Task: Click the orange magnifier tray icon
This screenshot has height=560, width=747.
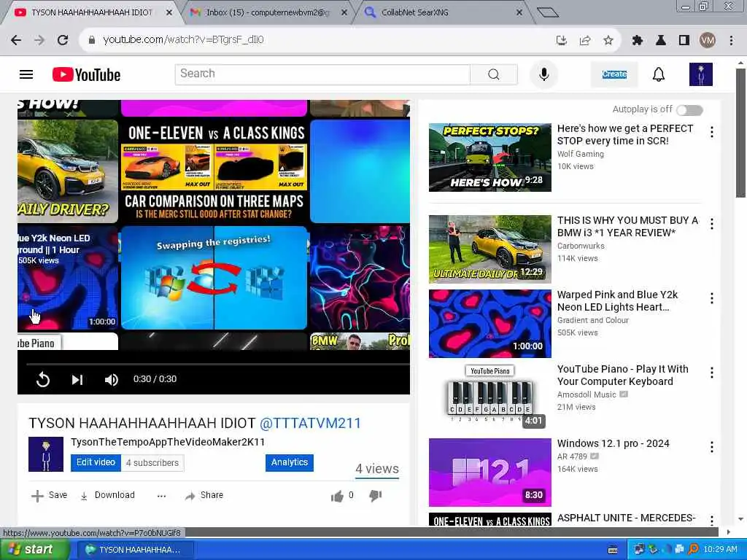Action: (693, 550)
